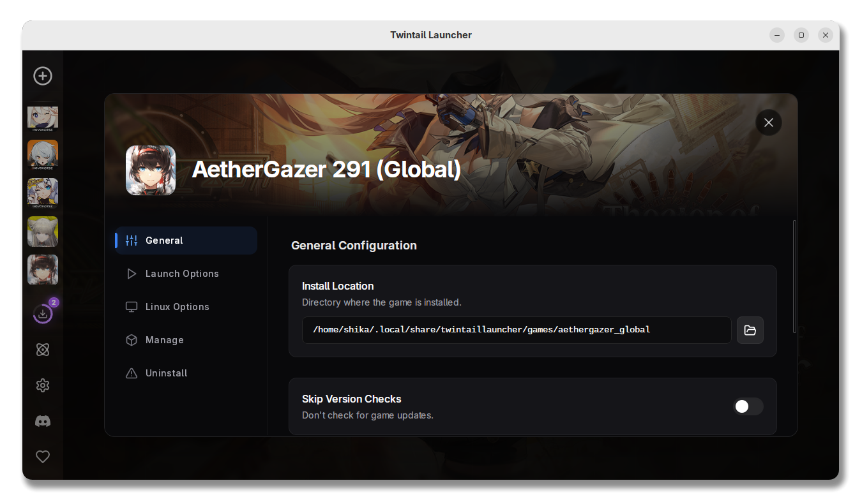
Task: Switch to the General settings tab
Action: pos(186,241)
